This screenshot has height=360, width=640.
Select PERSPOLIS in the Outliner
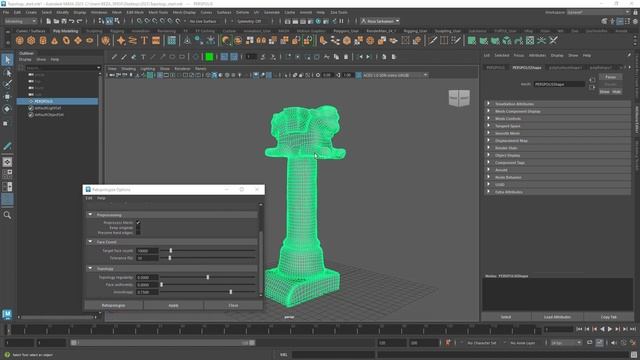tap(57, 101)
